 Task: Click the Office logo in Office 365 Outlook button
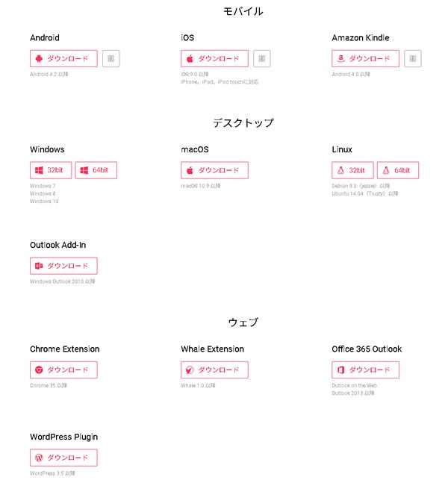coord(340,370)
